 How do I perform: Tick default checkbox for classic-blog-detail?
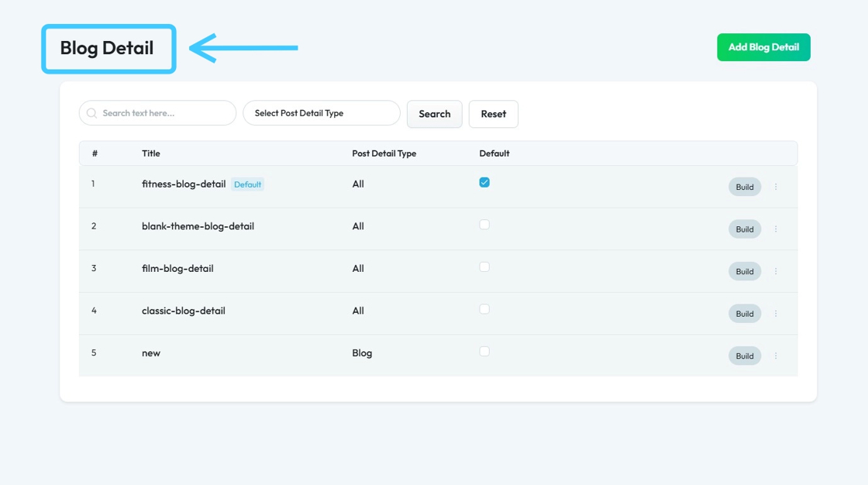pos(484,309)
